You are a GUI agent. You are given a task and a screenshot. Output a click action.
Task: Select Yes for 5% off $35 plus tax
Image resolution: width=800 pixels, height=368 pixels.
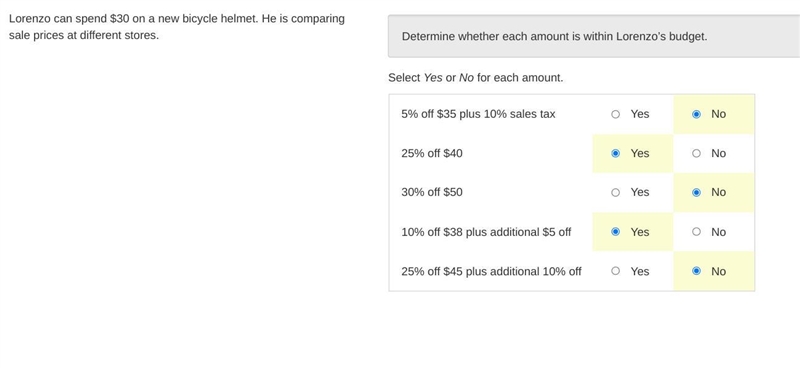click(615, 114)
